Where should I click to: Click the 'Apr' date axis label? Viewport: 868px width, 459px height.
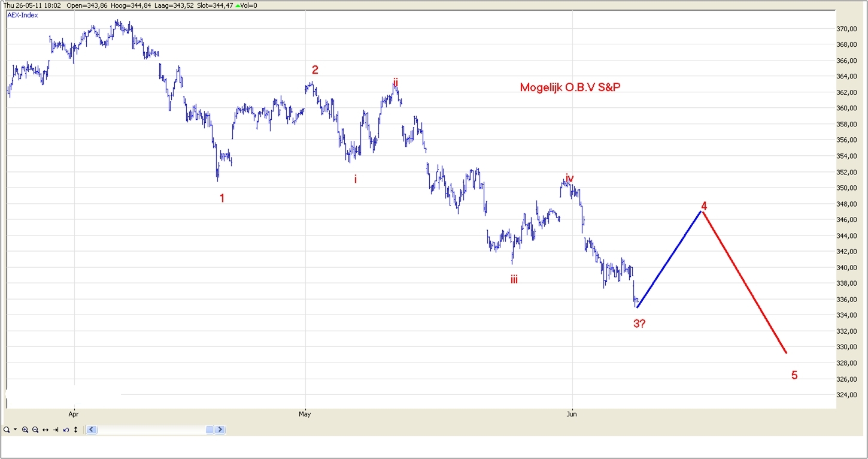[74, 413]
